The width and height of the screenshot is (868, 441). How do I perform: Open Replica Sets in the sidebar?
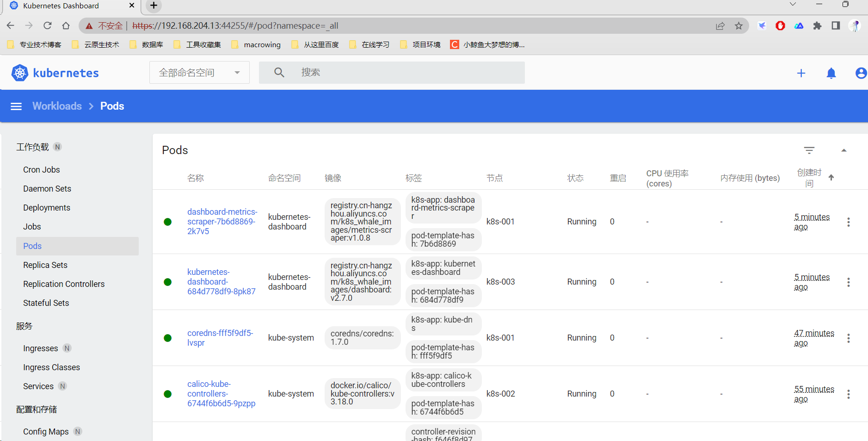(45, 265)
